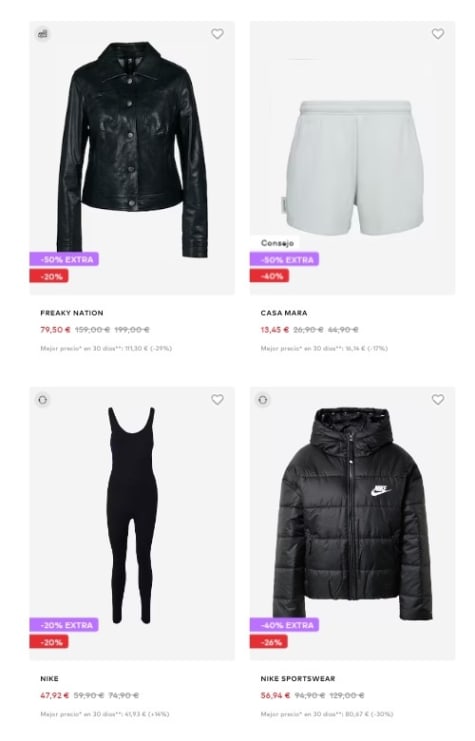Viewport: 475px width, 741px height.
Task: Click badge icon above leather jacket
Action: [43, 34]
